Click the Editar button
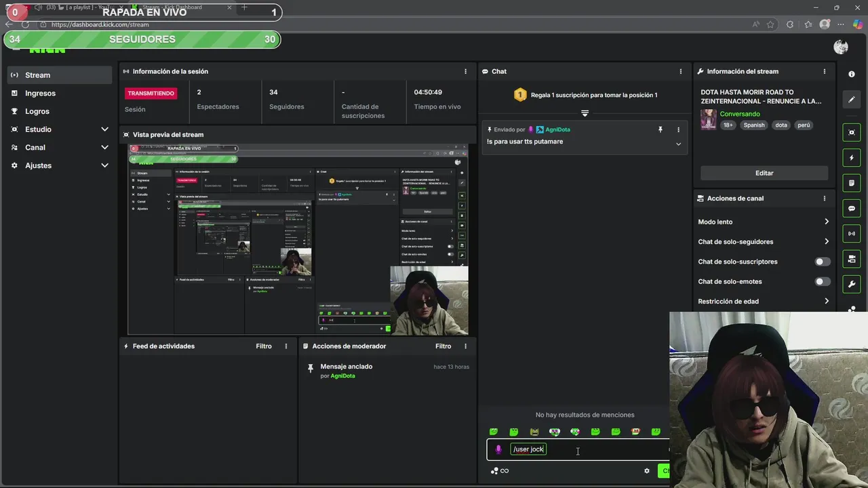868x488 pixels. (x=764, y=173)
